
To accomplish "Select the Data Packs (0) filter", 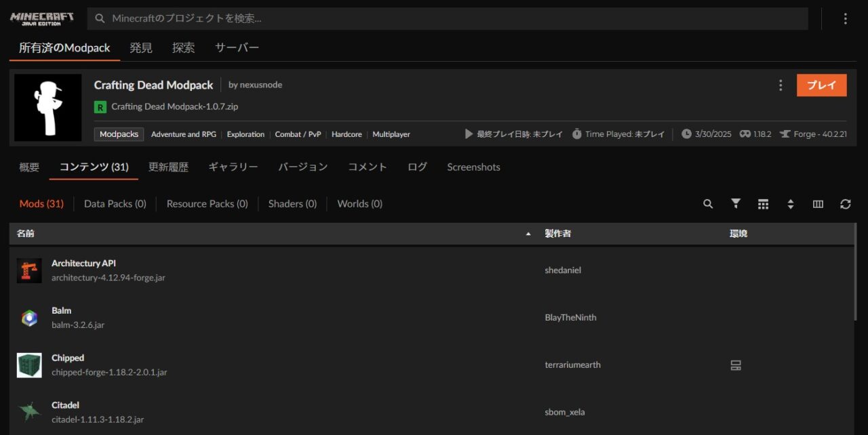I will (x=115, y=204).
